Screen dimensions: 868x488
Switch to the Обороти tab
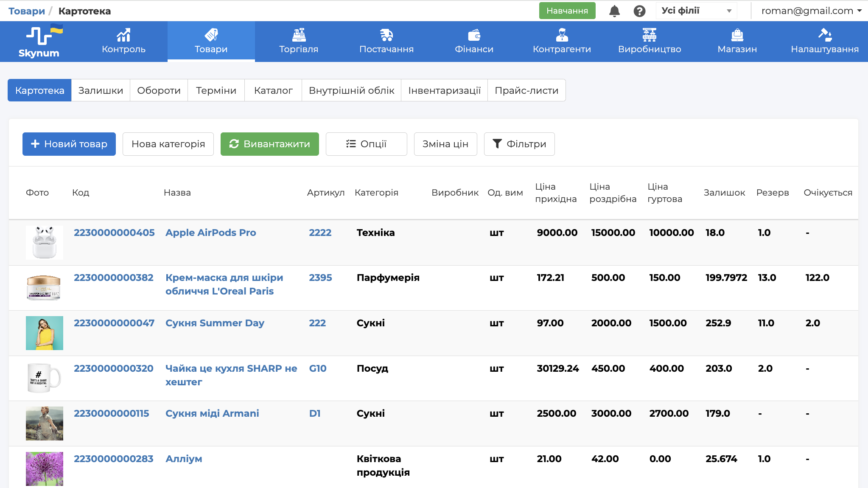[159, 90]
